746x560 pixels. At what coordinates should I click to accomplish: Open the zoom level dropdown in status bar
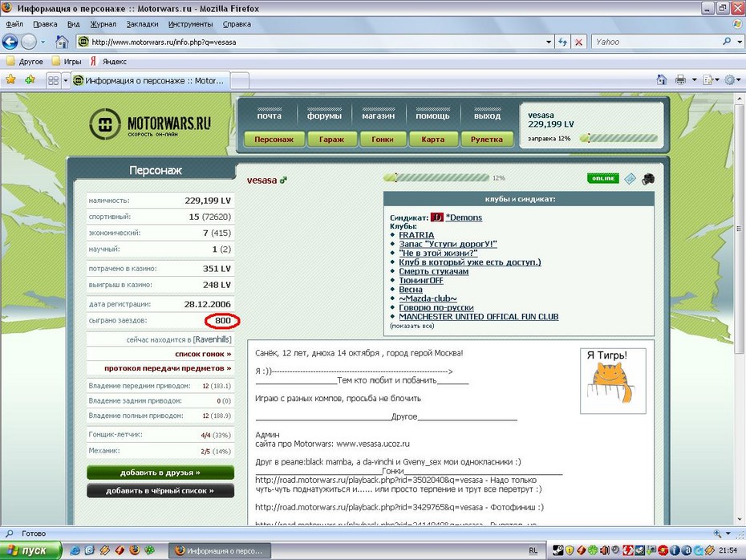pyautogui.click(x=728, y=534)
